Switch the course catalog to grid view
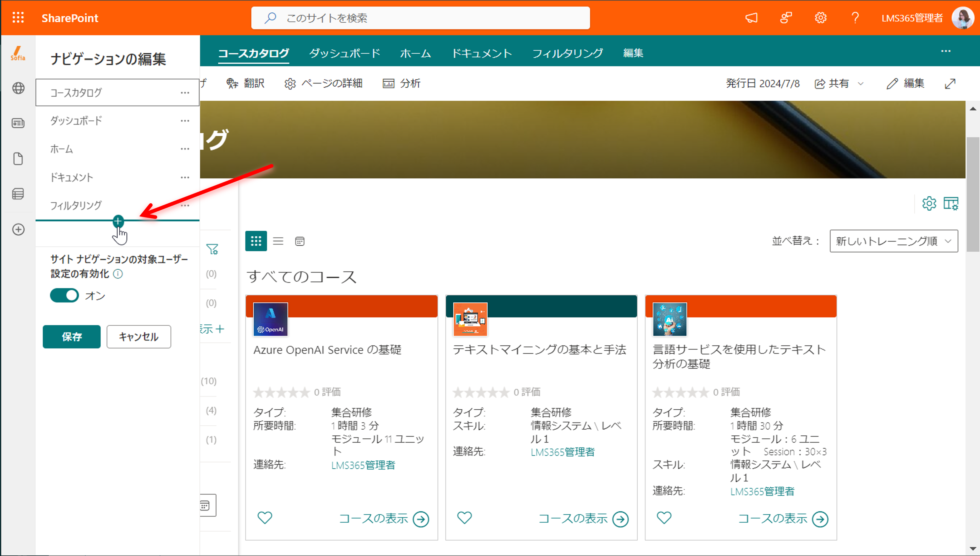This screenshot has height=556, width=980. (256, 241)
